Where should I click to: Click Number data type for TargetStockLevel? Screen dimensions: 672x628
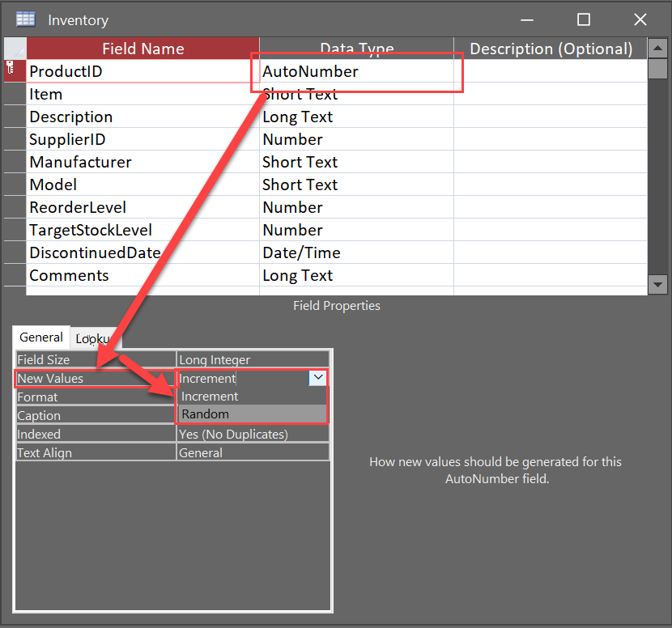pyautogui.click(x=356, y=230)
